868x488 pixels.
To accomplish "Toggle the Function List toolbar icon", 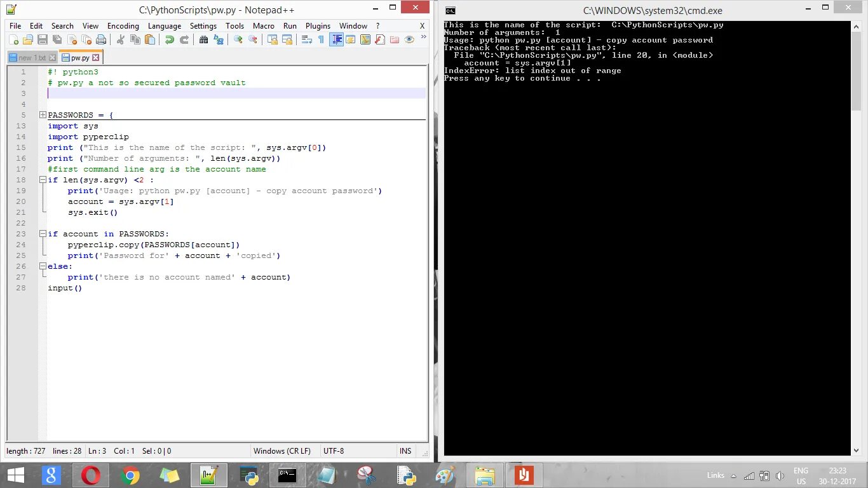I will pyautogui.click(x=380, y=39).
